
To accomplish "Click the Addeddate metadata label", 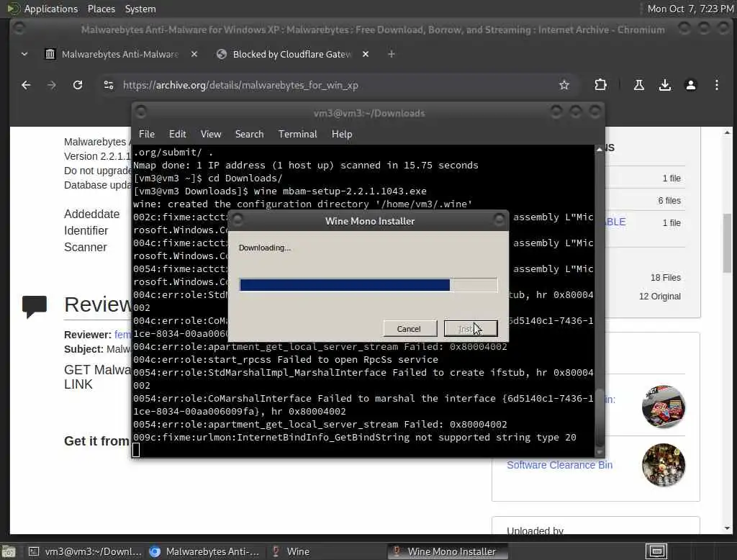I will [91, 214].
